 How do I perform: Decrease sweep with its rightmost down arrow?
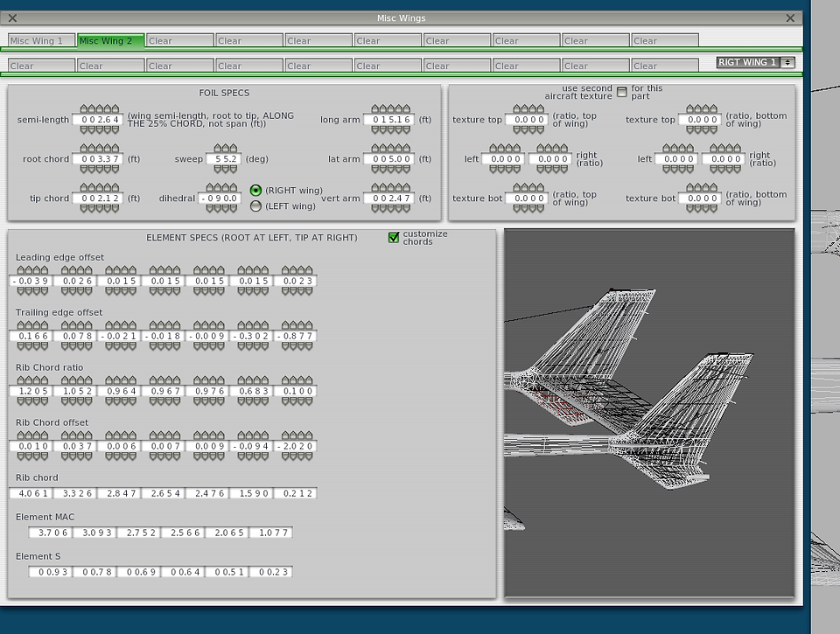pos(233,169)
